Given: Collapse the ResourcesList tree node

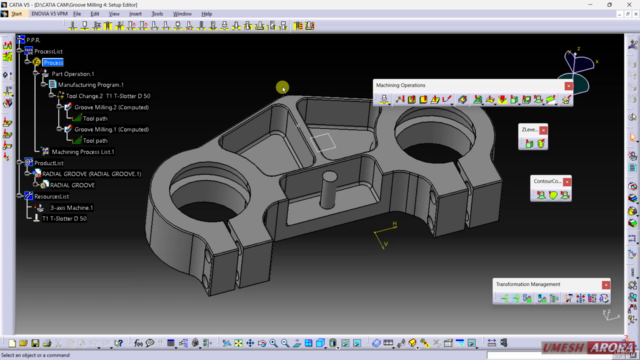Looking at the screenshot, I should [19, 196].
